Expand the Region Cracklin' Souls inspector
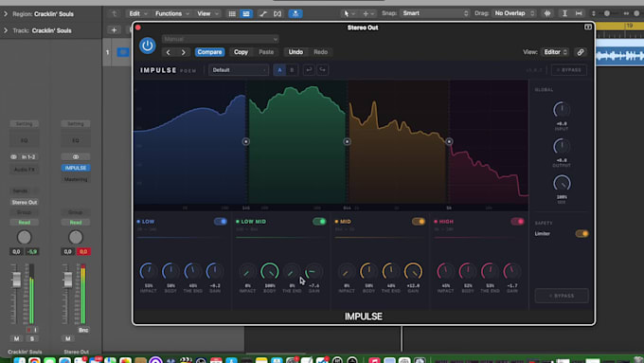Screen dimensions: 644x363 pyautogui.click(x=6, y=14)
